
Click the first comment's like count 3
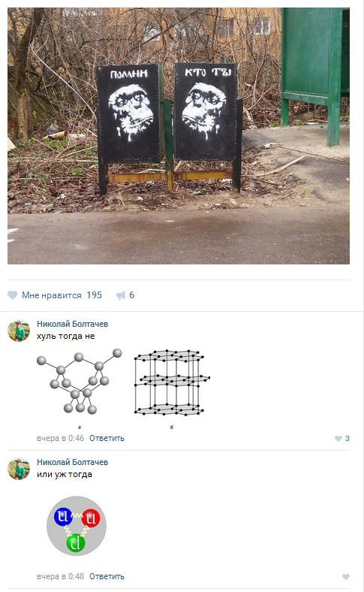tap(347, 438)
